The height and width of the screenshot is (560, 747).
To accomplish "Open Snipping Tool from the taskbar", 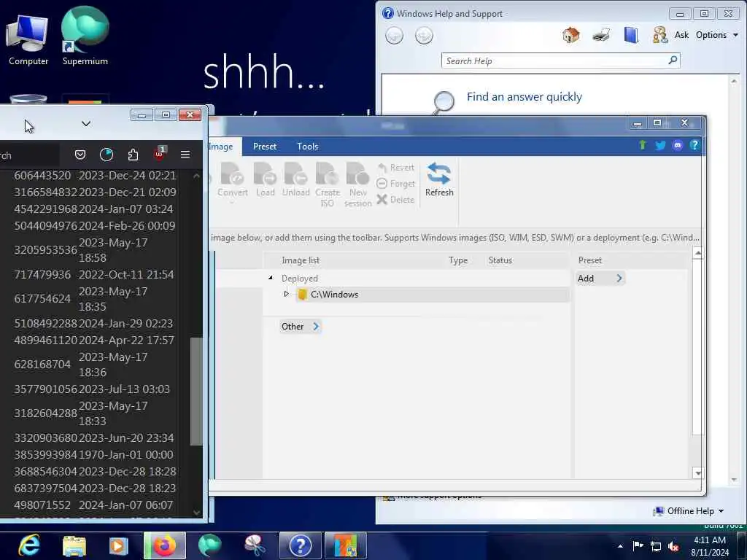I will click(x=255, y=545).
